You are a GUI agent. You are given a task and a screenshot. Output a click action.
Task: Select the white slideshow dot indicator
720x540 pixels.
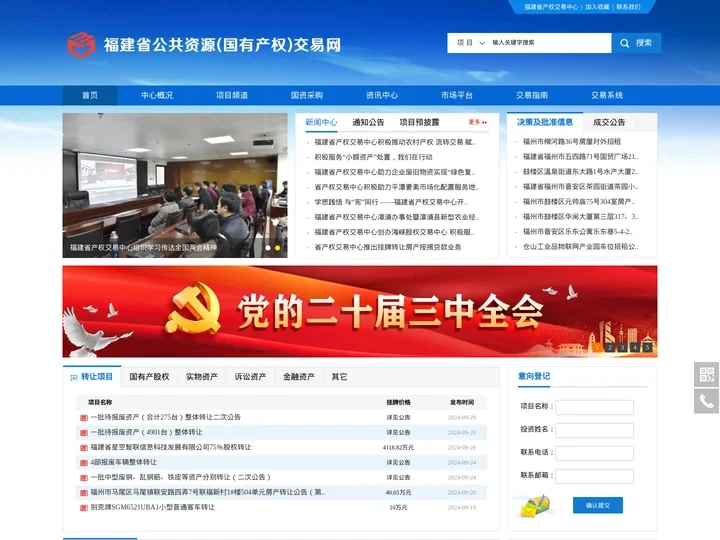(268, 248)
